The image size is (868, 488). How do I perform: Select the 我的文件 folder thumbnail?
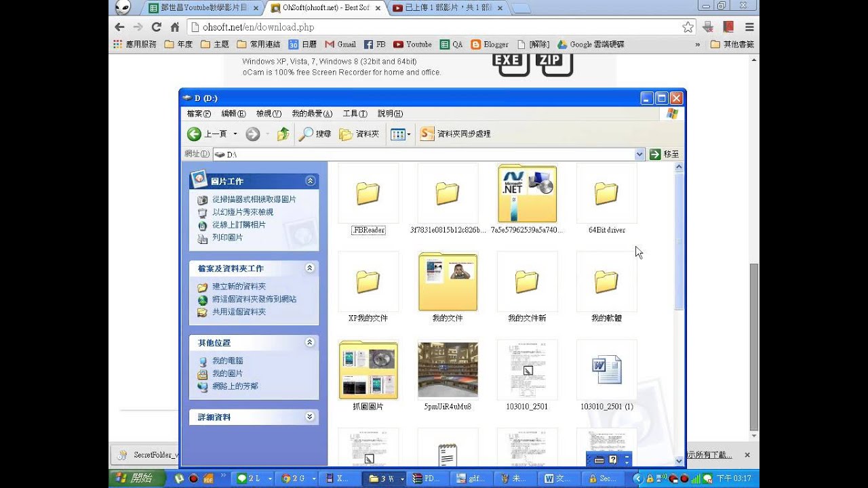click(448, 281)
